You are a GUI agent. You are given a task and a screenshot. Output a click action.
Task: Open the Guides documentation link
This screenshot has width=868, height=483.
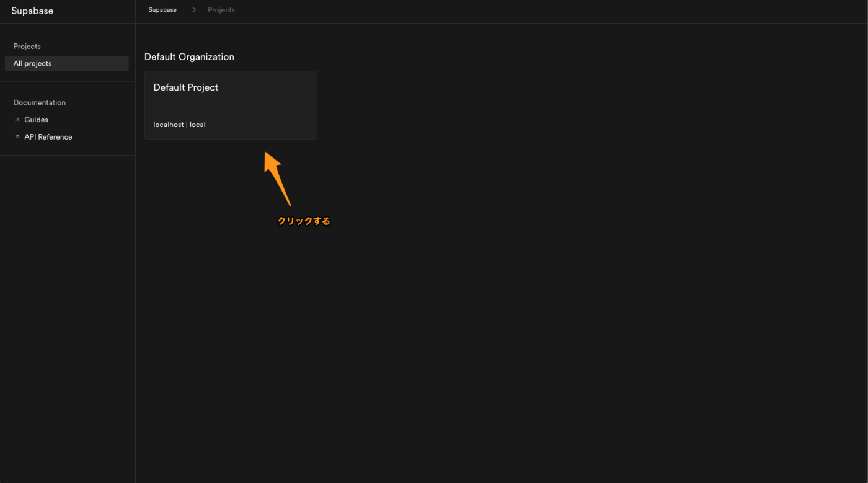[x=36, y=120]
